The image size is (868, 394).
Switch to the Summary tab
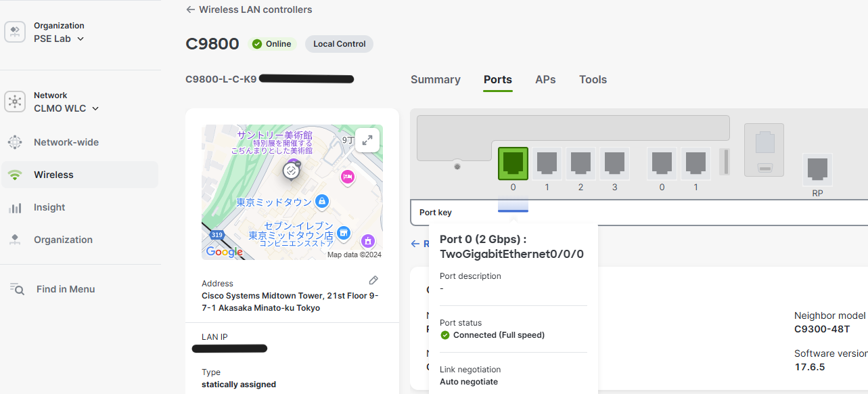click(x=436, y=79)
